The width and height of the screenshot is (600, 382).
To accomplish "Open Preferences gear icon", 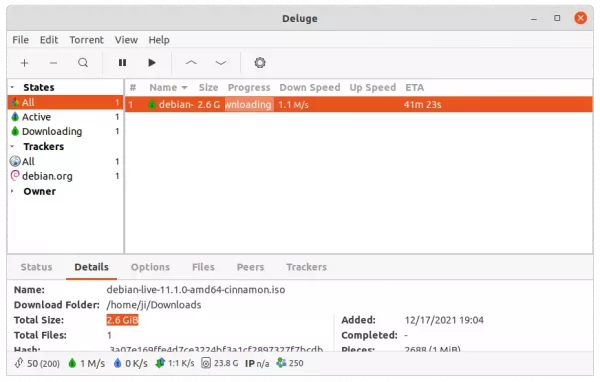I will click(x=260, y=63).
